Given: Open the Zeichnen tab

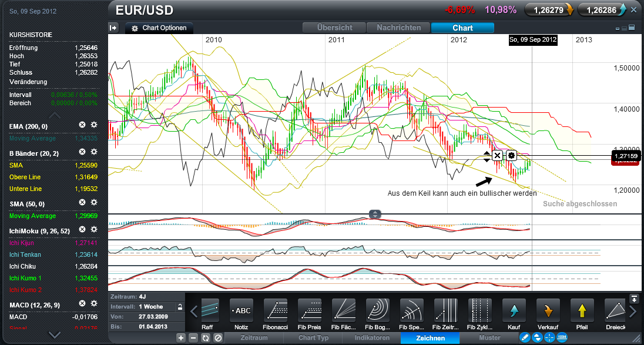Looking at the screenshot, I should pos(430,337).
